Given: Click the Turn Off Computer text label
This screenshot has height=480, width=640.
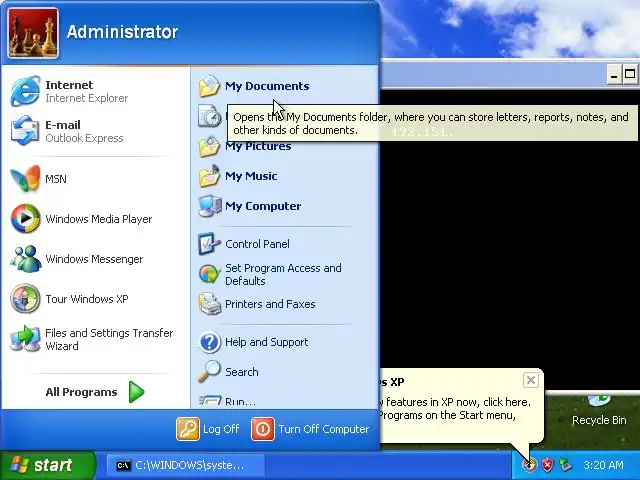Looking at the screenshot, I should pos(324,429).
